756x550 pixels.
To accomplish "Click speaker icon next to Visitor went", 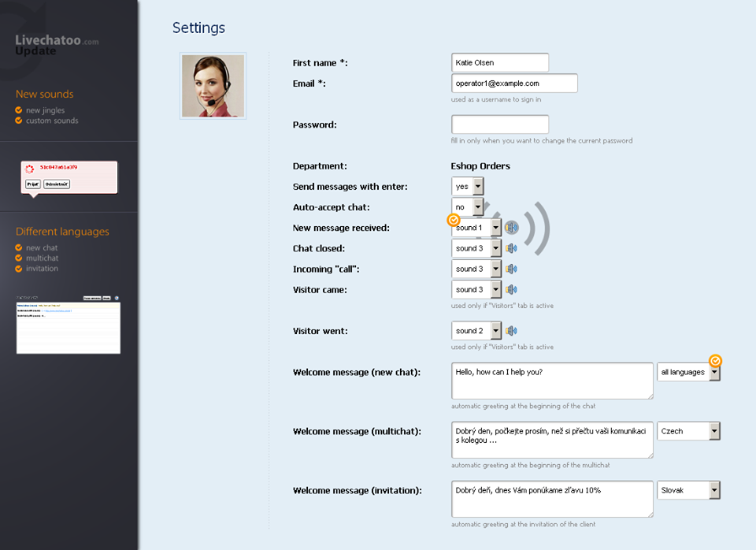I will coord(511,331).
